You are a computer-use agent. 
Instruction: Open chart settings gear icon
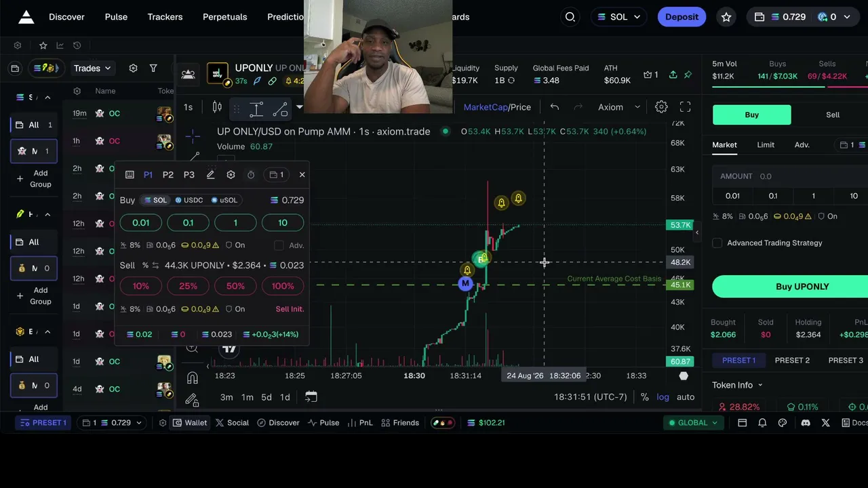661,107
